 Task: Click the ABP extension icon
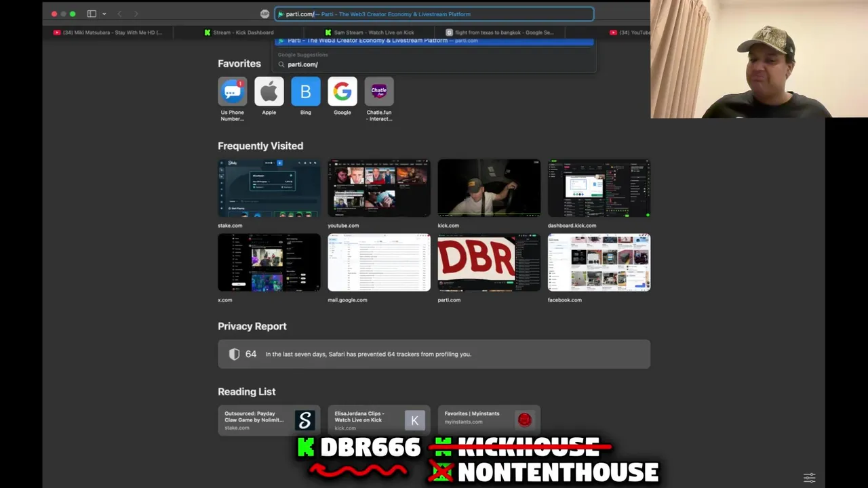pos(264,14)
